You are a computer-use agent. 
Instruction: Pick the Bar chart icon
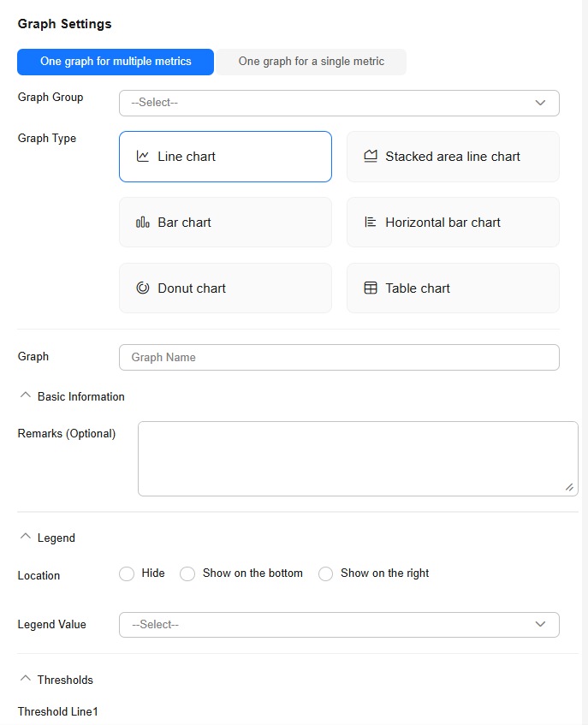click(x=143, y=223)
